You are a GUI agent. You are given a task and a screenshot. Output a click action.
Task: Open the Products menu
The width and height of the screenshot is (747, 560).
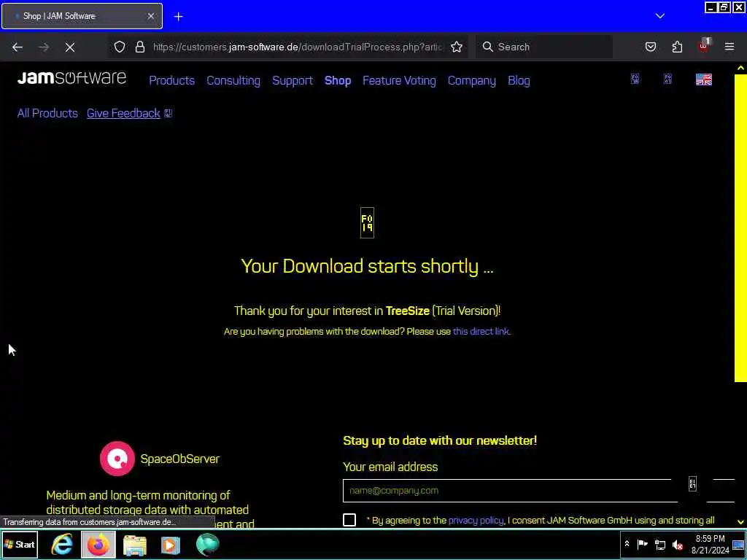click(x=172, y=80)
